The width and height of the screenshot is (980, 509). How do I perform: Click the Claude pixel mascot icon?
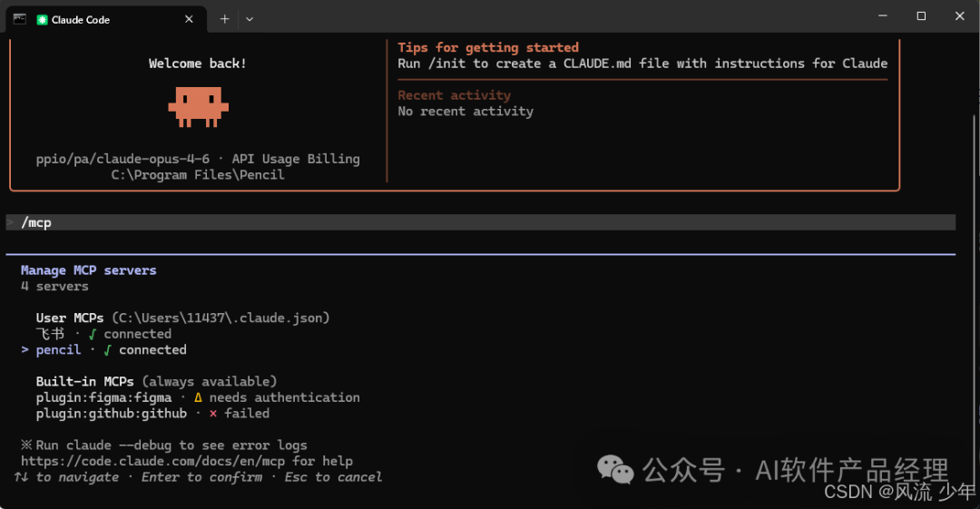[198, 106]
